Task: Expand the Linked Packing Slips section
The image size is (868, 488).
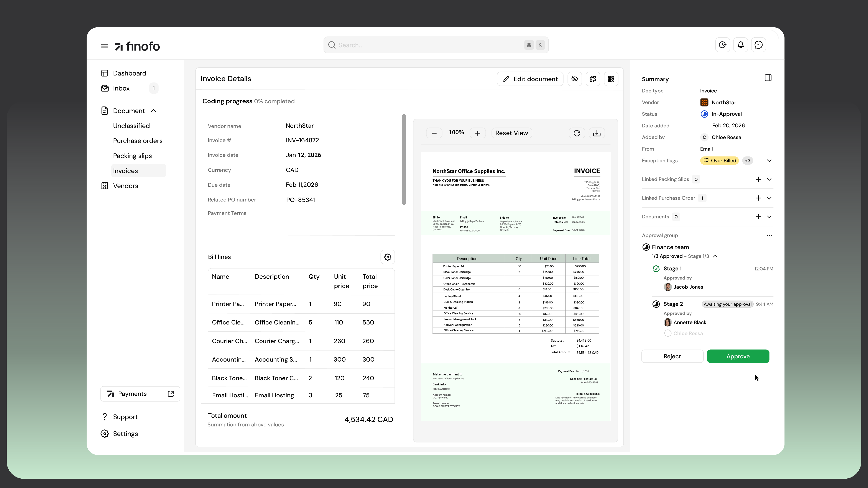Action: click(x=769, y=179)
